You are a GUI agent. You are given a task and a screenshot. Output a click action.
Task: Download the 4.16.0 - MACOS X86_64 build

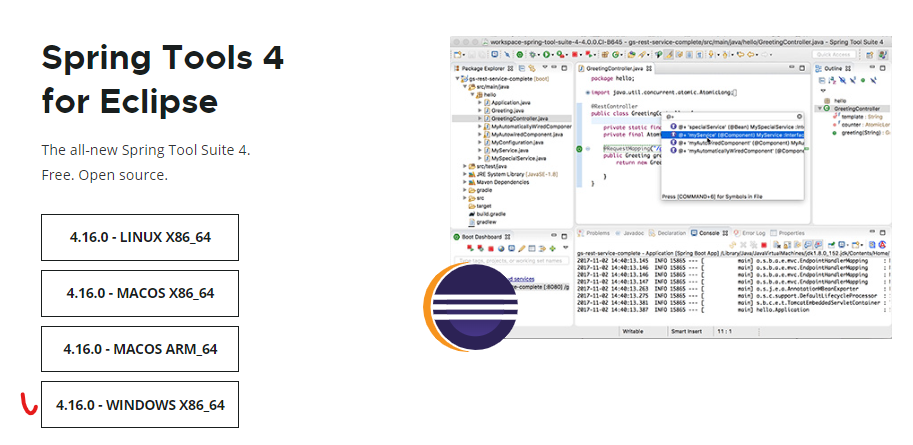pyautogui.click(x=140, y=293)
